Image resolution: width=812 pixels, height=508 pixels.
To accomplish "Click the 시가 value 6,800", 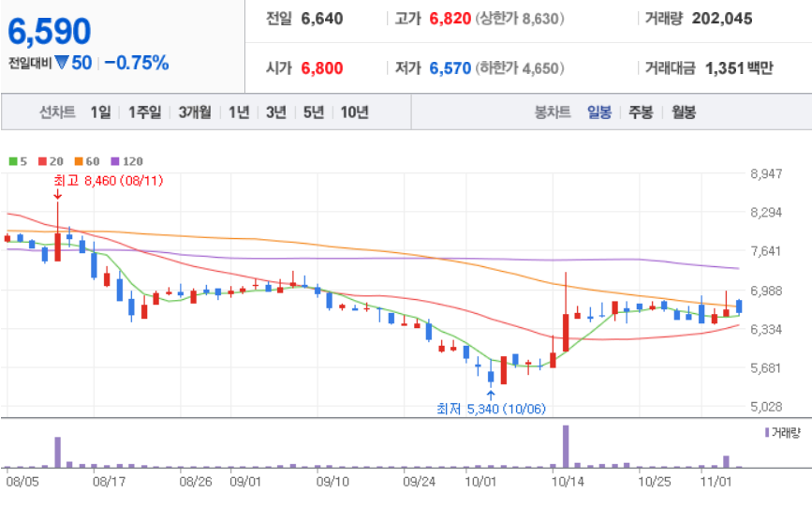I will [x=321, y=67].
